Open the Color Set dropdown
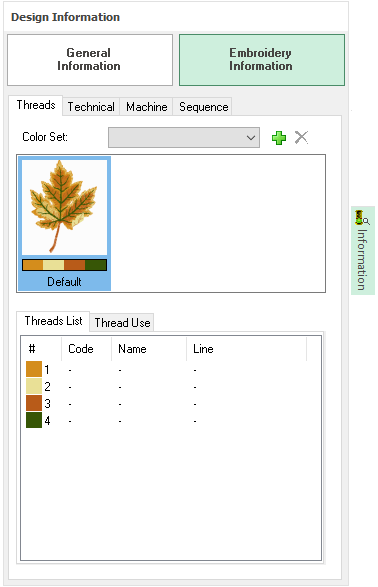This screenshot has width=378, height=587. coord(184,137)
